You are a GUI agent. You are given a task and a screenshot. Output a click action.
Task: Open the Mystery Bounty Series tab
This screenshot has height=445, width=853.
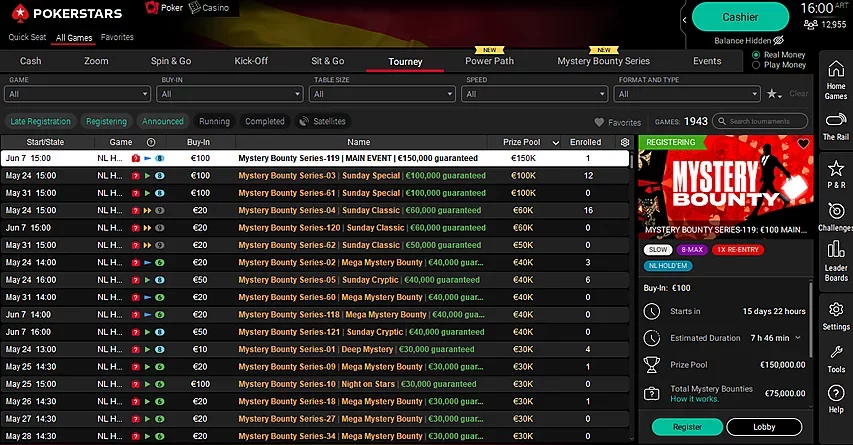coord(603,61)
